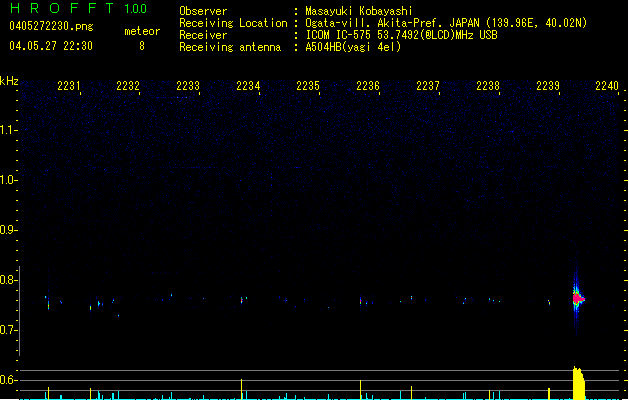The height and width of the screenshot is (400, 629).
Task: Click the 0.8 kHz frequency label
Action: 8,280
